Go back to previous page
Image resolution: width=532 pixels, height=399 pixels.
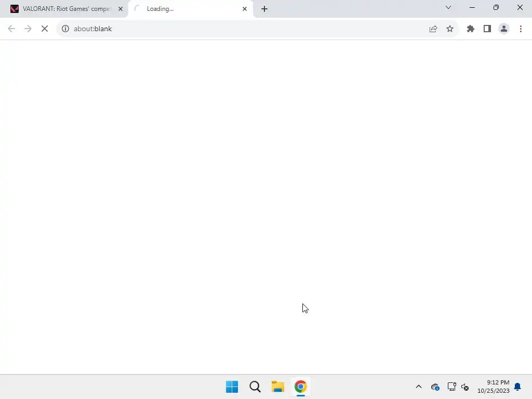coord(11,29)
